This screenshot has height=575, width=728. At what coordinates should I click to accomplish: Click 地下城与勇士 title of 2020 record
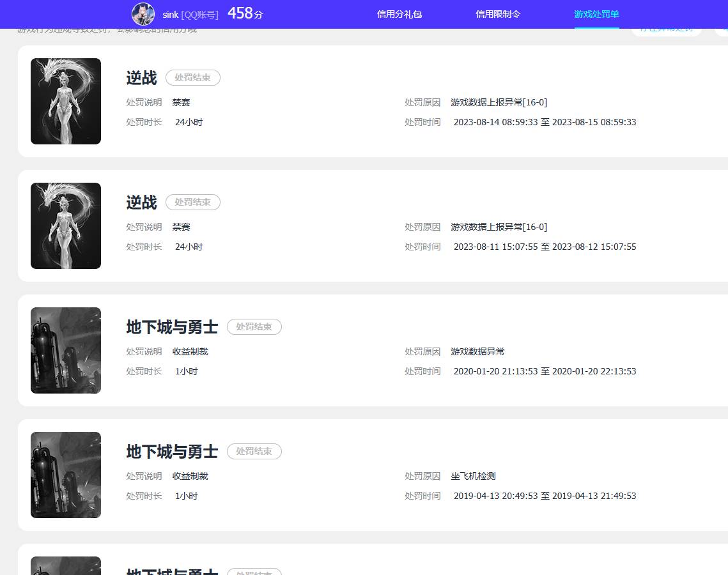172,327
